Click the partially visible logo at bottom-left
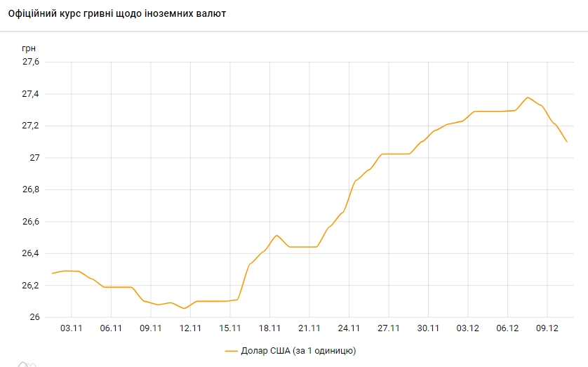This screenshot has width=588, height=367. pos(27,363)
